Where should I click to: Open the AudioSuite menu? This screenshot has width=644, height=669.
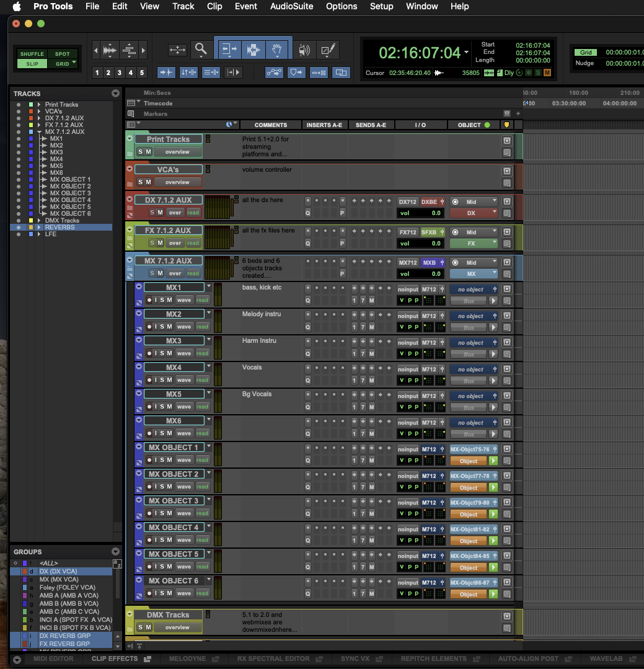pyautogui.click(x=291, y=6)
